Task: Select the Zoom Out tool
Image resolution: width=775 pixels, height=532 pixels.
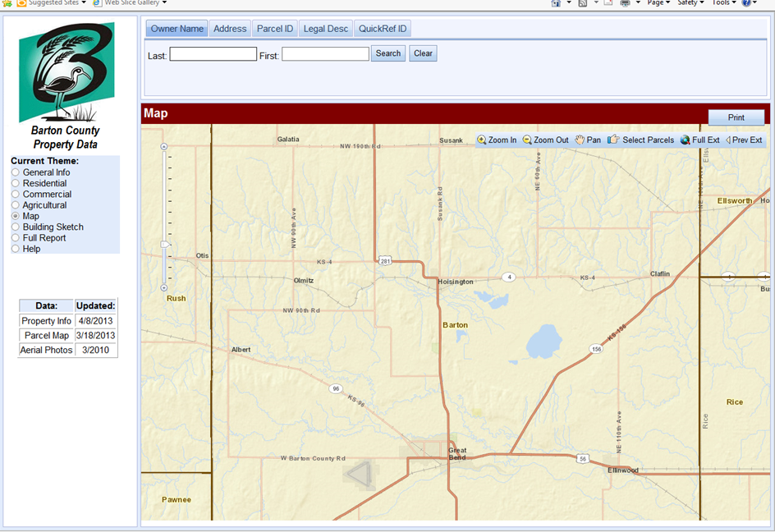Action: [544, 140]
